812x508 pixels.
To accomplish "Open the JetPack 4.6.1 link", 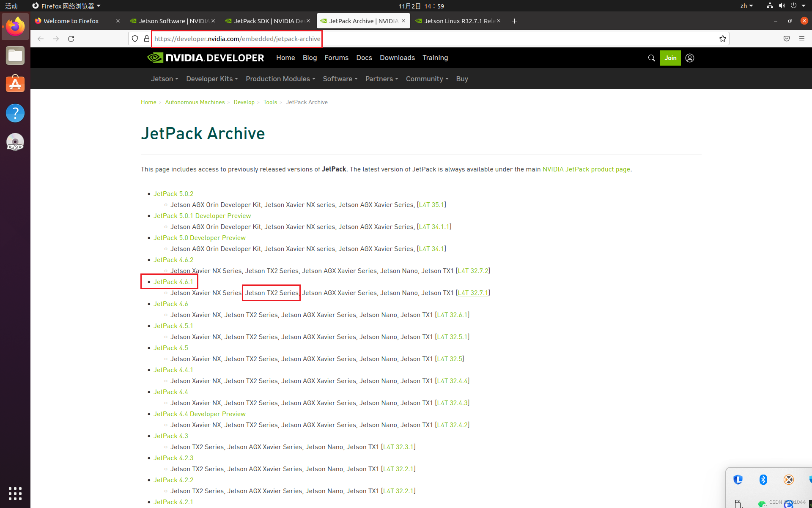I will tap(173, 282).
